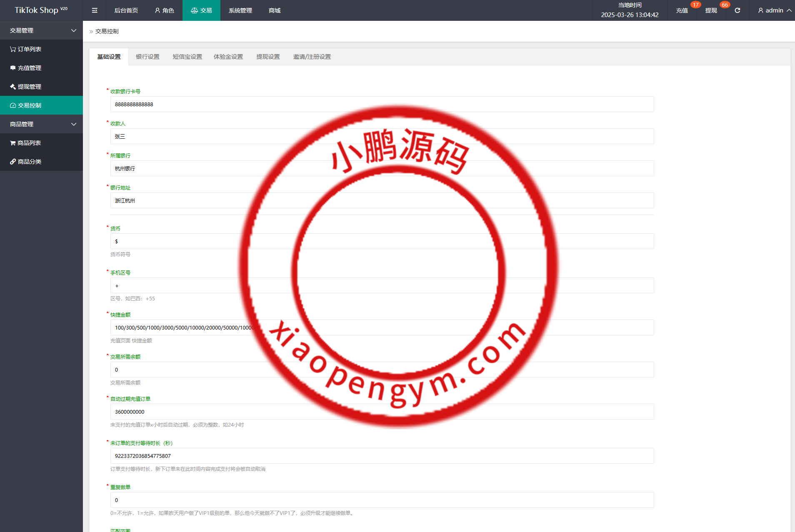Select the cart icon beside 订单列表
The height and width of the screenshot is (532, 795).
[x=13, y=49]
